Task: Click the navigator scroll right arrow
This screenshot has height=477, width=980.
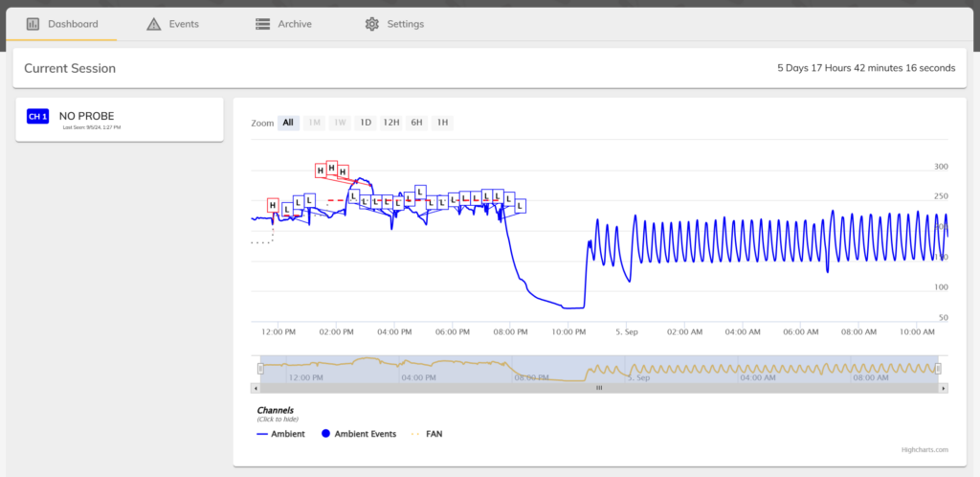Action: click(x=944, y=388)
